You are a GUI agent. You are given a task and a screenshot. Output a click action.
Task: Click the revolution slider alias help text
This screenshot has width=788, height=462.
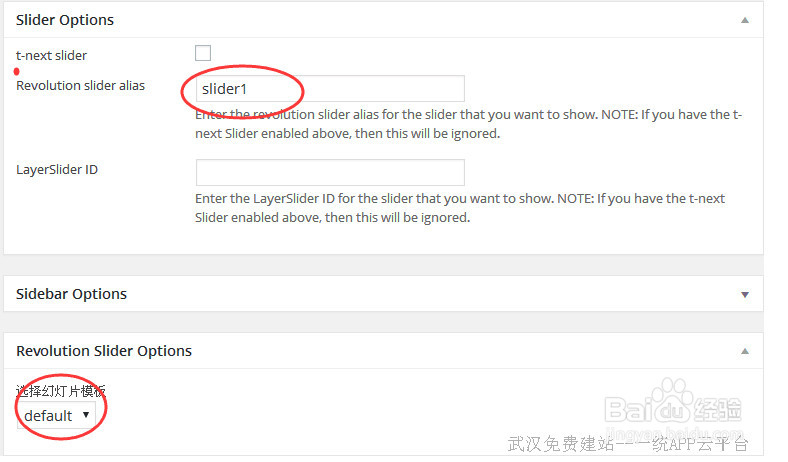(x=468, y=124)
